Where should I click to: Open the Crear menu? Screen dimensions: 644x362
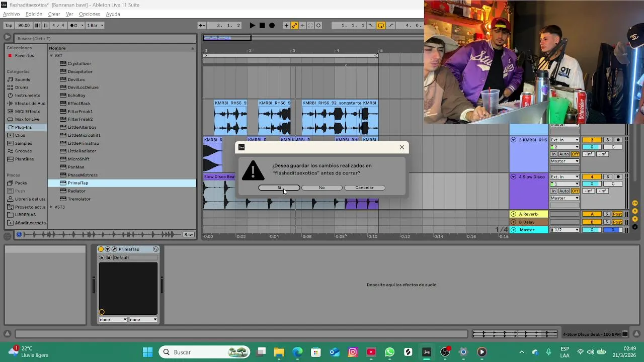54,14
